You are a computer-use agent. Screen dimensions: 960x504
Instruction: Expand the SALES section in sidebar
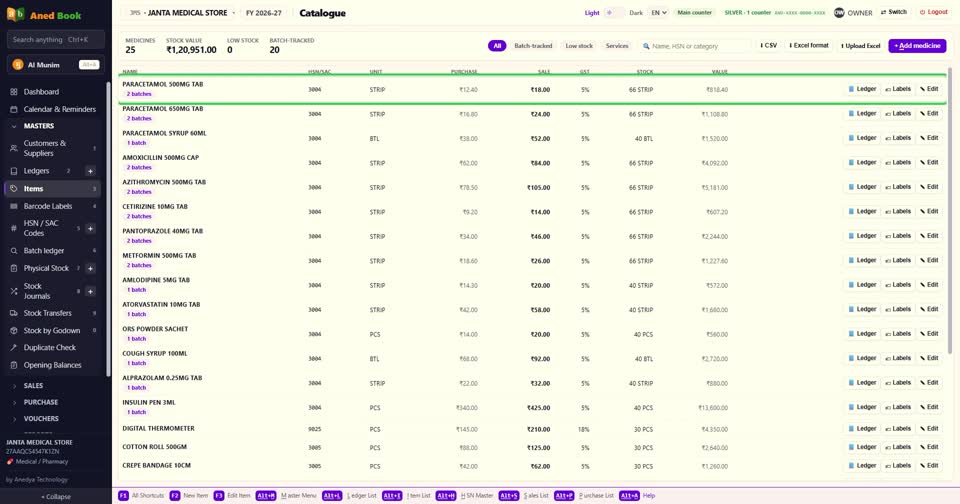coord(33,386)
